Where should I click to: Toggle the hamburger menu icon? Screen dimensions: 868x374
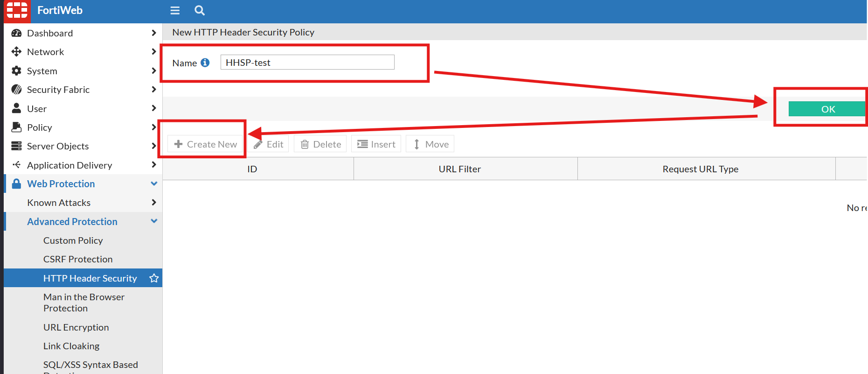[x=175, y=10]
